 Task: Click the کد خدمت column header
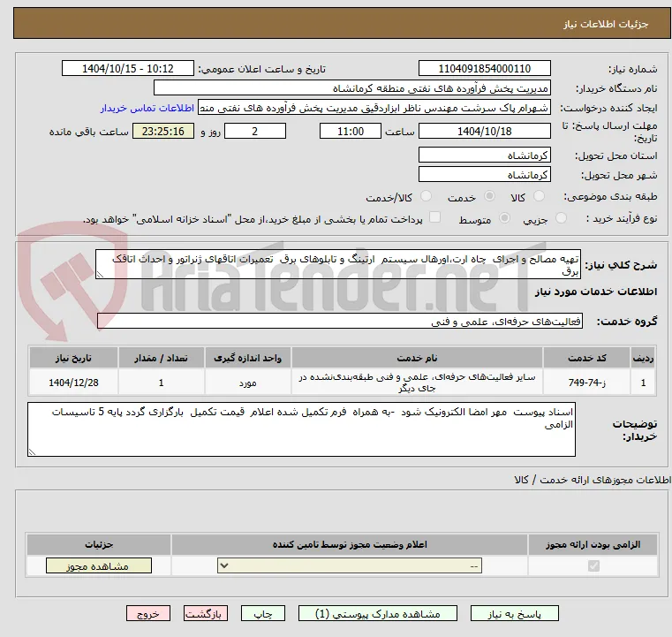[586, 358]
